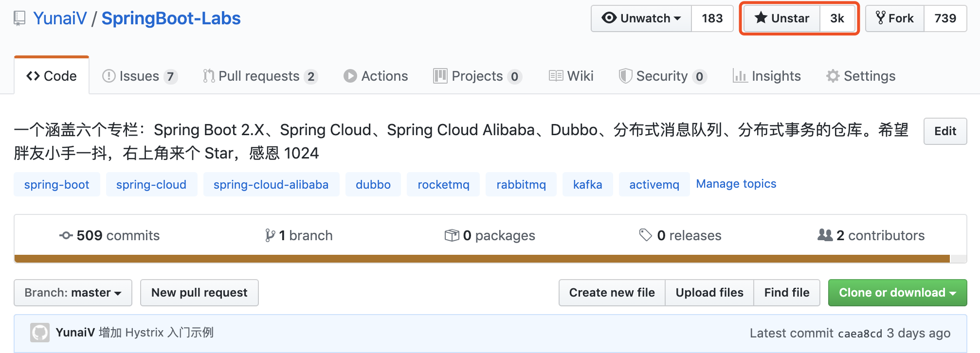Screen dimensions: 980x353
Task: View the 739 forks count
Action: [x=945, y=18]
